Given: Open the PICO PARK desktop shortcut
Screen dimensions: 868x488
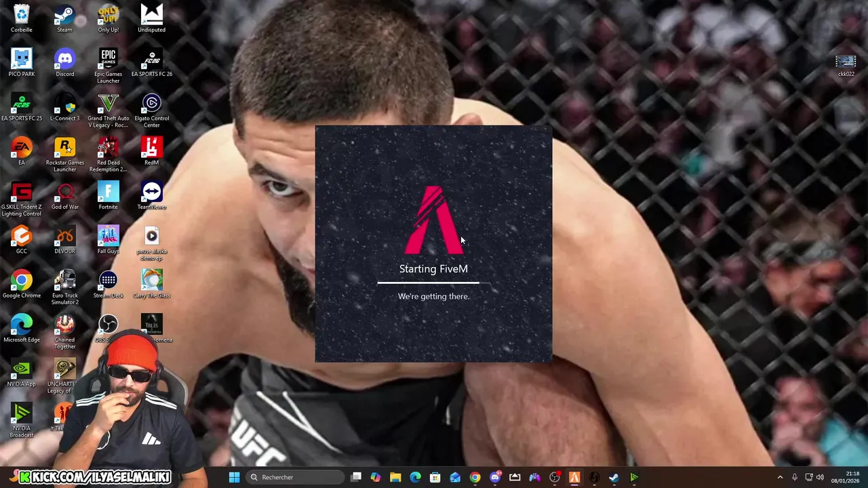Looking at the screenshot, I should (22, 62).
